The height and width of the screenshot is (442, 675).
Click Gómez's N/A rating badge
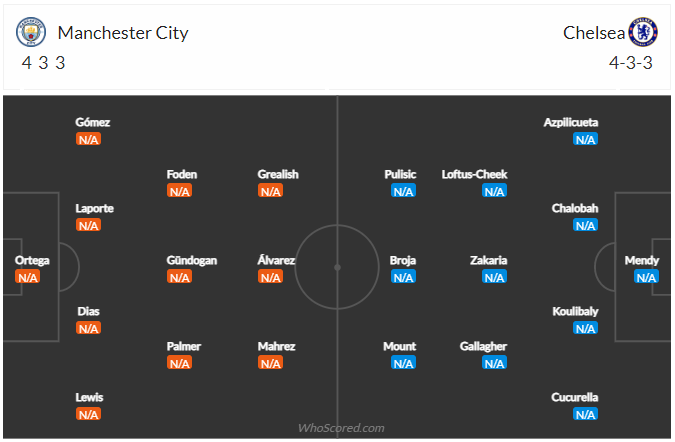pos(88,139)
